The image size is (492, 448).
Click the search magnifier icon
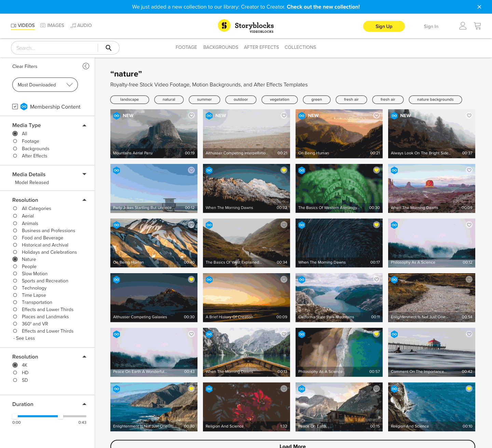pos(108,48)
